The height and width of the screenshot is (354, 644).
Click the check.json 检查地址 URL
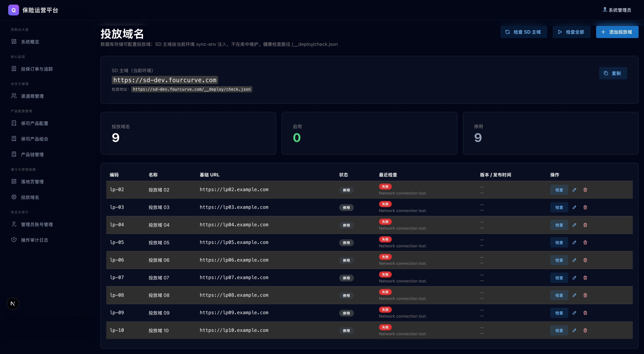pyautogui.click(x=192, y=89)
